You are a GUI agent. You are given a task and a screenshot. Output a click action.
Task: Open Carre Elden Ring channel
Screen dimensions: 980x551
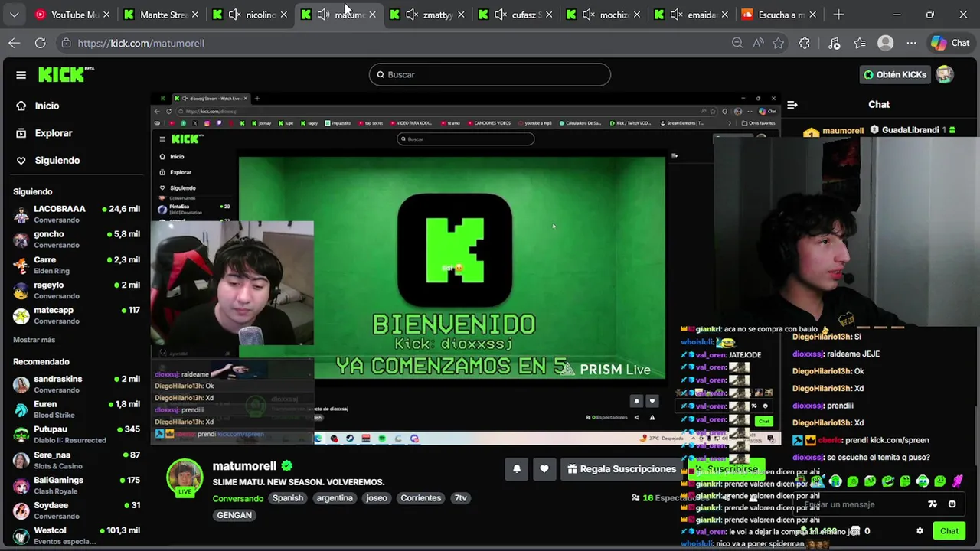click(77, 265)
